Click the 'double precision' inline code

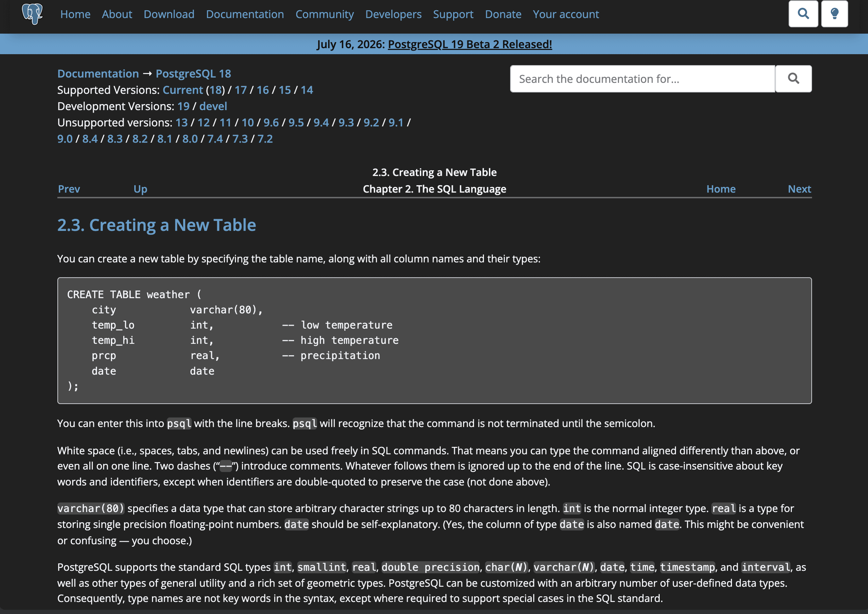pyautogui.click(x=431, y=567)
